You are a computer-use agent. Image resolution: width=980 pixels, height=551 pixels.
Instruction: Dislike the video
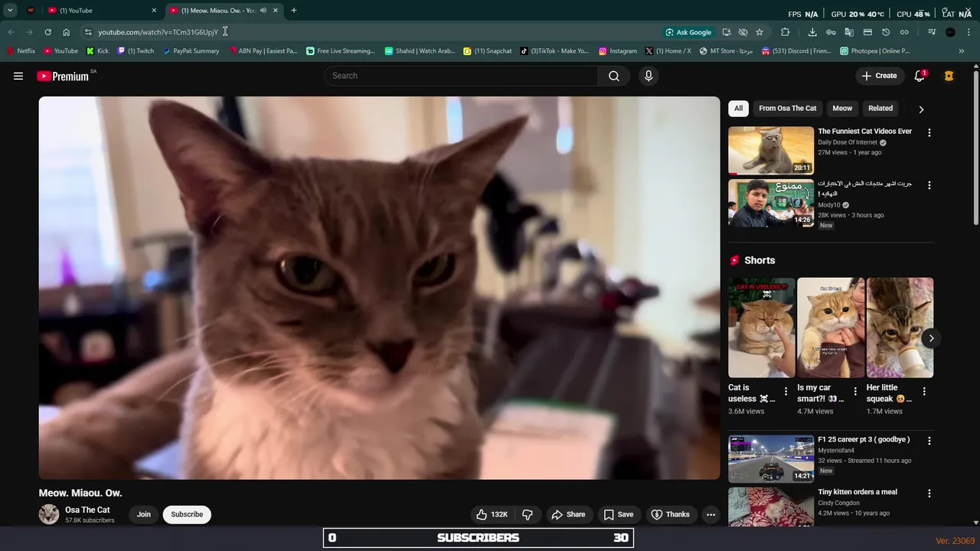coord(528,514)
